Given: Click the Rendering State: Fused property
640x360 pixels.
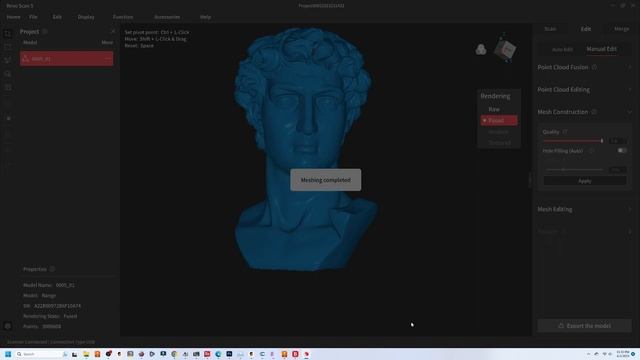Looking at the screenshot, I should [50, 316].
